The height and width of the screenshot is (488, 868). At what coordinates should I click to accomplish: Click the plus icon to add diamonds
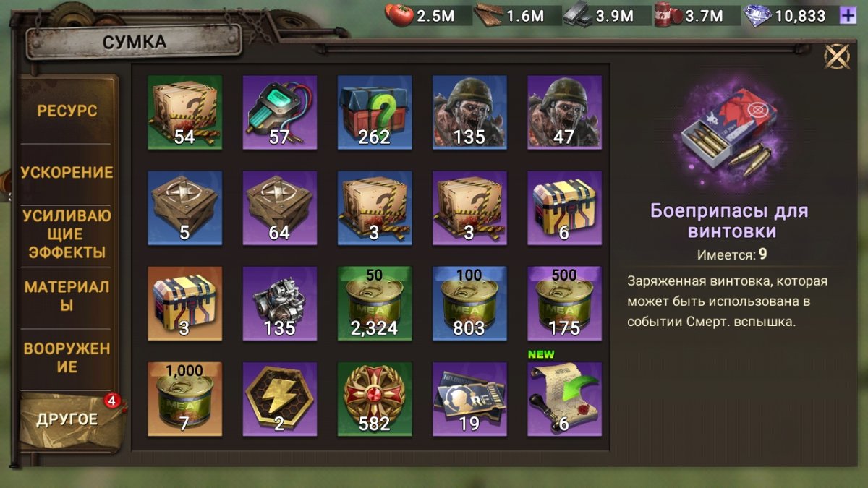tap(848, 15)
